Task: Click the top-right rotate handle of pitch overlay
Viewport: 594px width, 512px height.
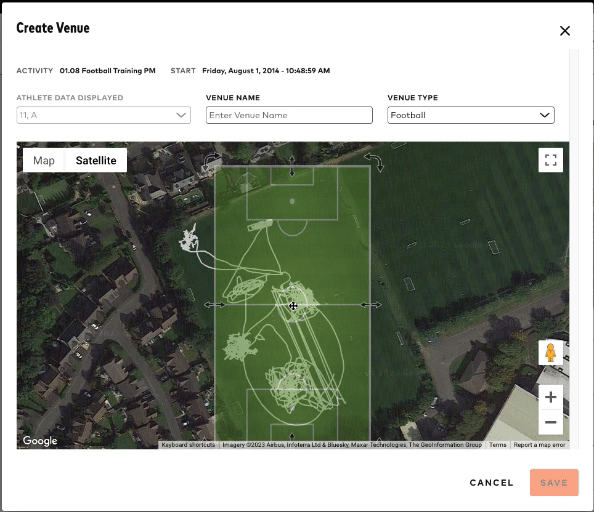Action: click(374, 162)
